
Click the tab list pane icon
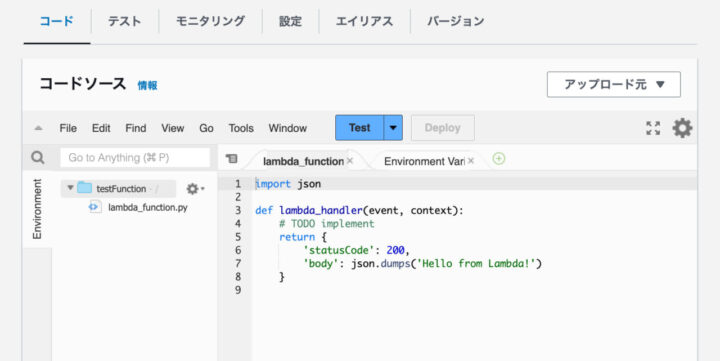pyautogui.click(x=231, y=159)
